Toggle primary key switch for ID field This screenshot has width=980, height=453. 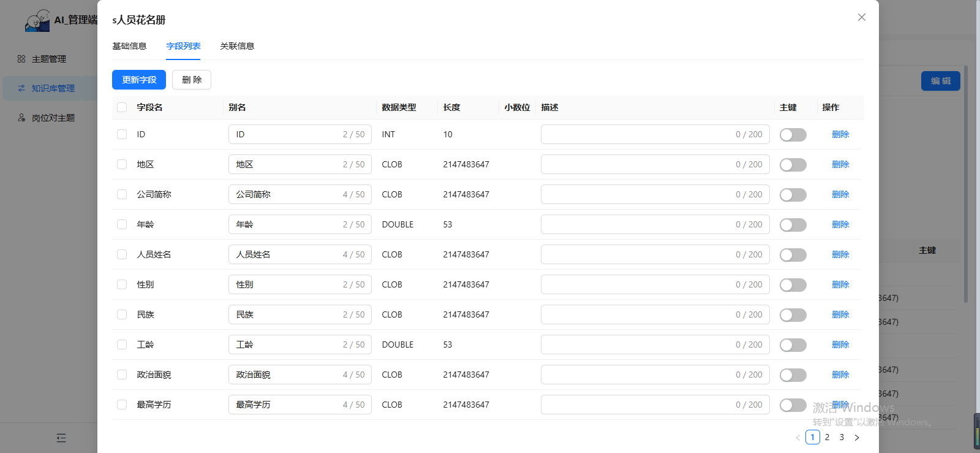793,135
